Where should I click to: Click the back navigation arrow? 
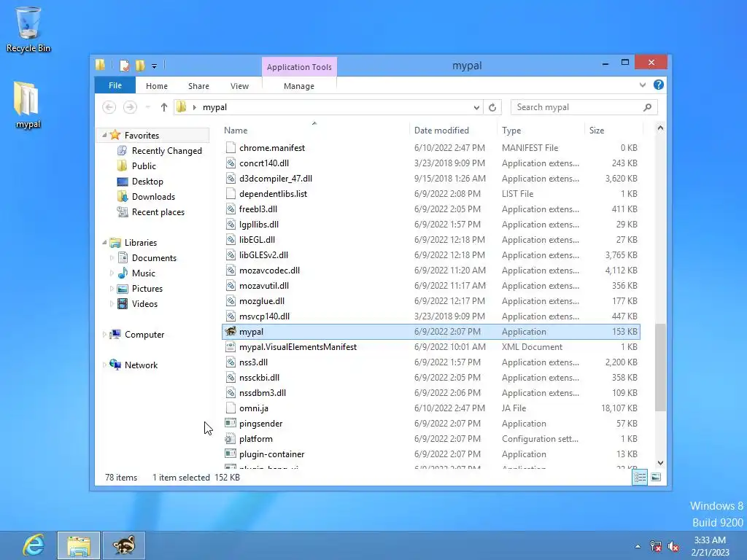pyautogui.click(x=109, y=107)
